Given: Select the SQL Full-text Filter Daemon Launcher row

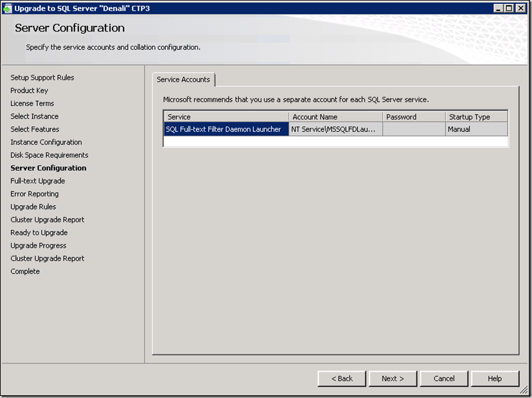Looking at the screenshot, I should 226,129.
